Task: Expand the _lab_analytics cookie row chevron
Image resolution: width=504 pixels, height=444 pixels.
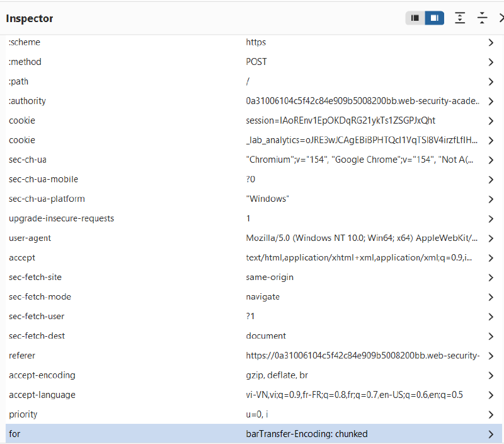Action: pyautogui.click(x=491, y=141)
